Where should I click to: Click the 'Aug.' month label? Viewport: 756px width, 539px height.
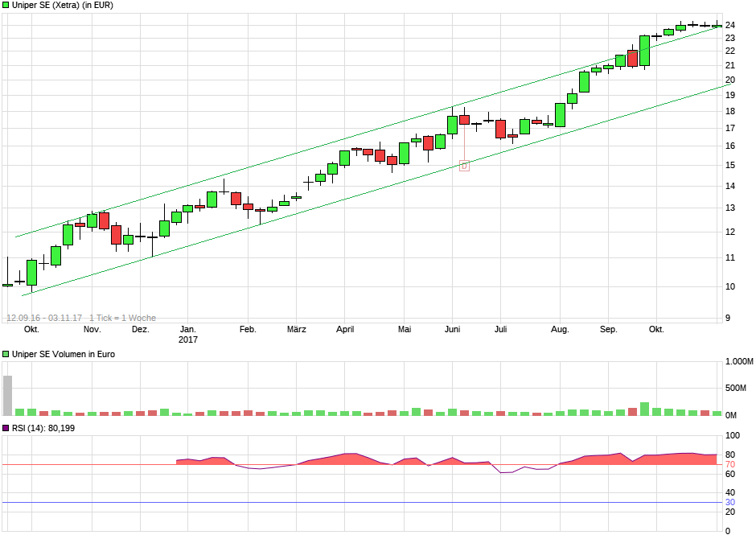tap(560, 329)
